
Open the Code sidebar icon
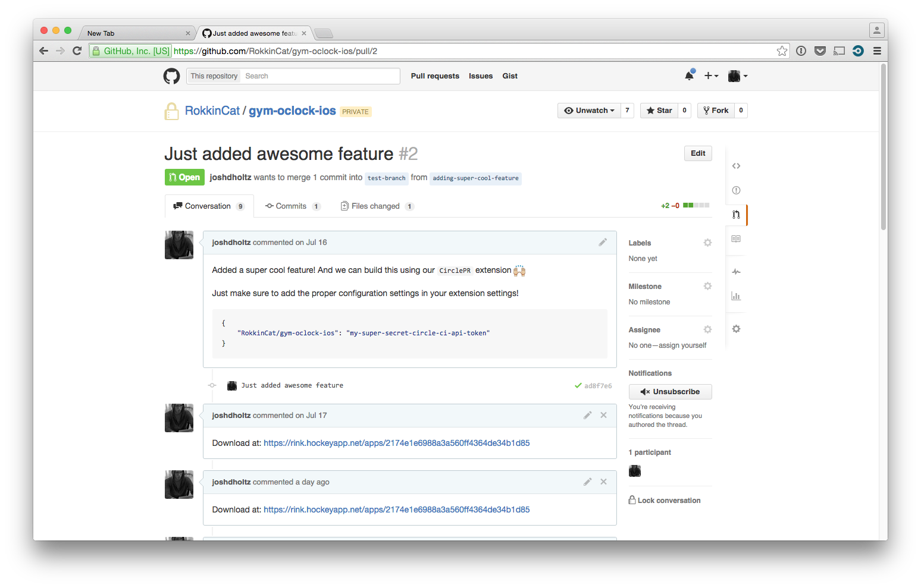click(x=736, y=166)
